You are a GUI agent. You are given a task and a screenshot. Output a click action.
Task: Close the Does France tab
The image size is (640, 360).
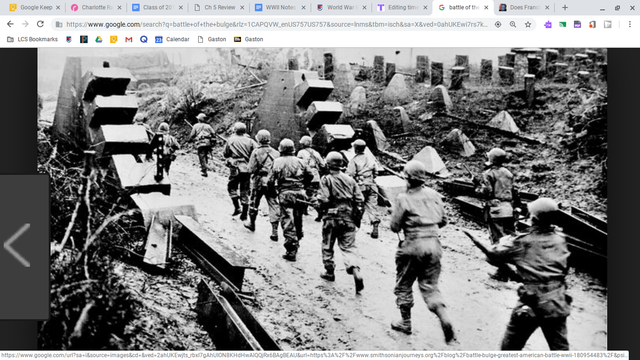547,7
